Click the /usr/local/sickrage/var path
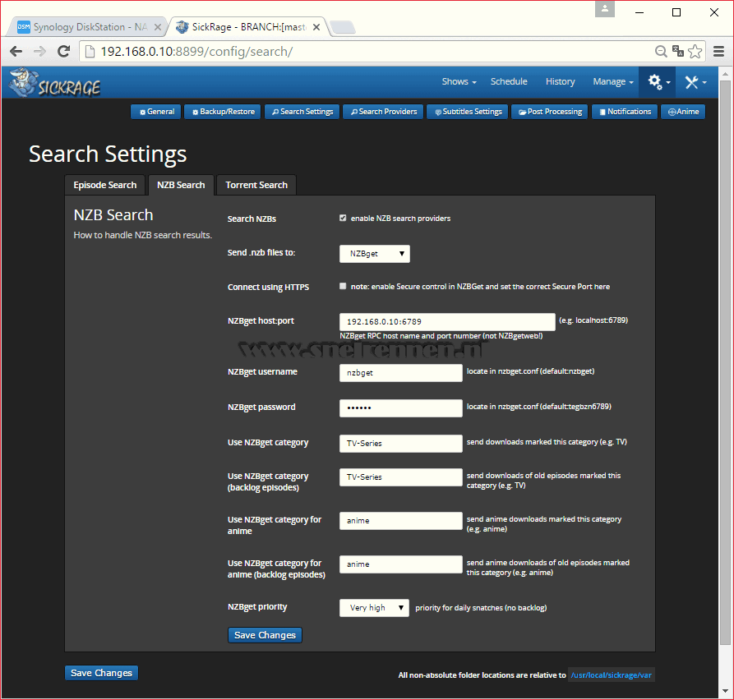Image resolution: width=734 pixels, height=700 pixels. coord(612,675)
